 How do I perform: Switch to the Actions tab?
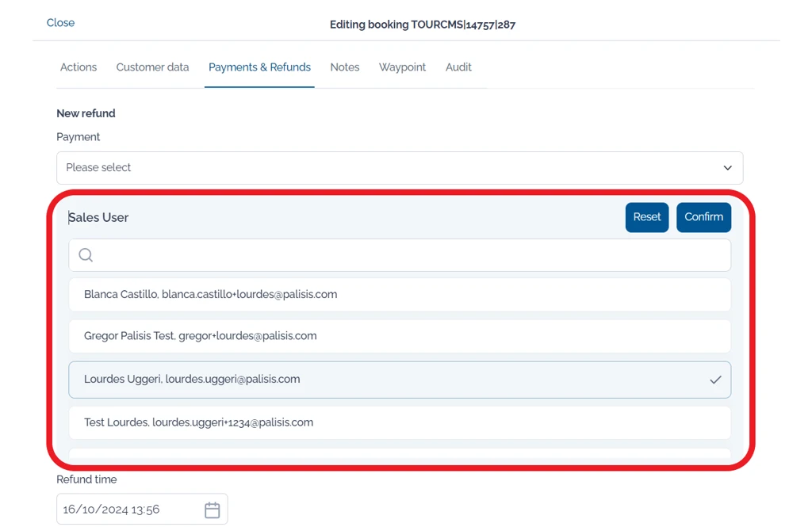click(79, 67)
